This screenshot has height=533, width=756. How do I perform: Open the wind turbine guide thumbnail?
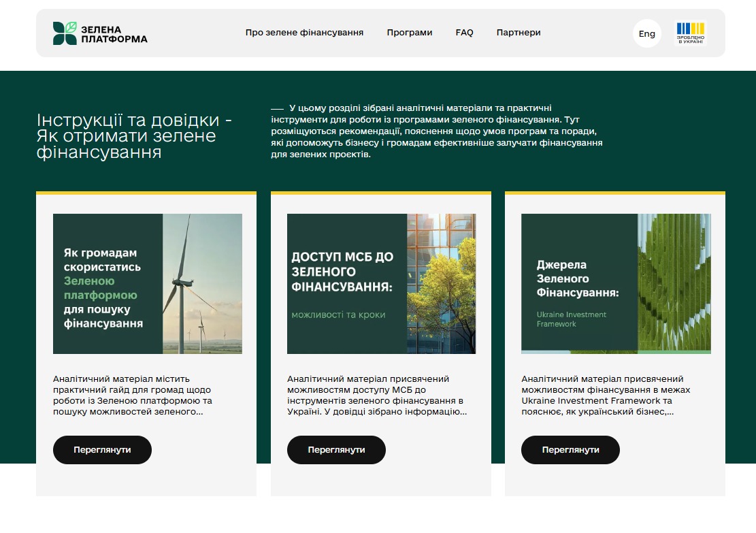[148, 284]
